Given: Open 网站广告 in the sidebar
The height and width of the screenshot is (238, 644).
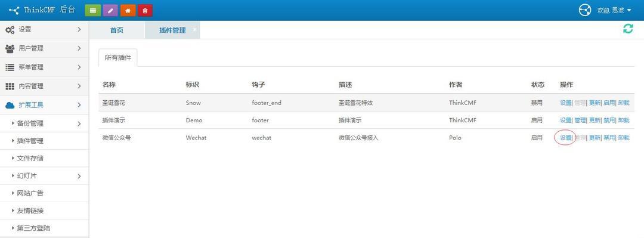Looking at the screenshot, I should (x=30, y=193).
